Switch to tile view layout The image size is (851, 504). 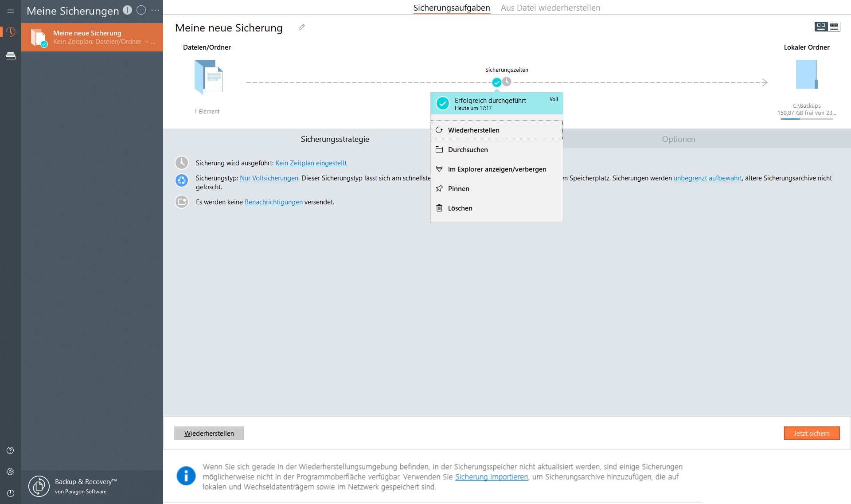click(821, 27)
